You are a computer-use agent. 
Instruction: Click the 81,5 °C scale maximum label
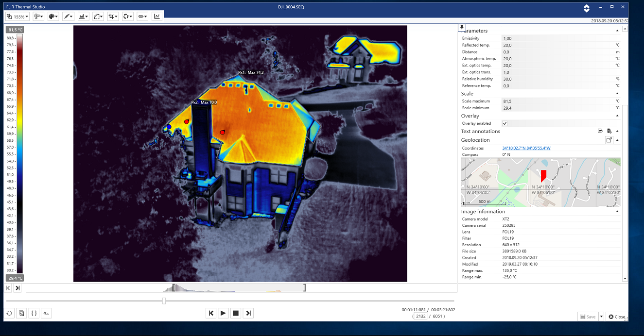click(14, 30)
